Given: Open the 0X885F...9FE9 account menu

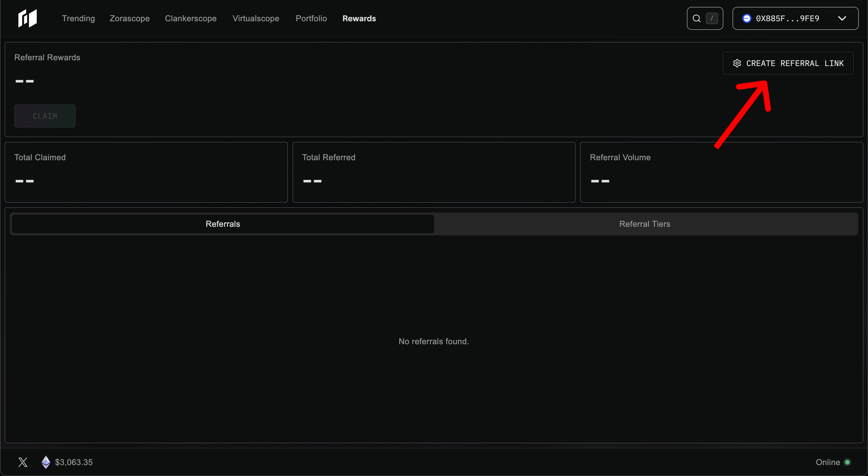Looking at the screenshot, I should (x=787, y=19).
